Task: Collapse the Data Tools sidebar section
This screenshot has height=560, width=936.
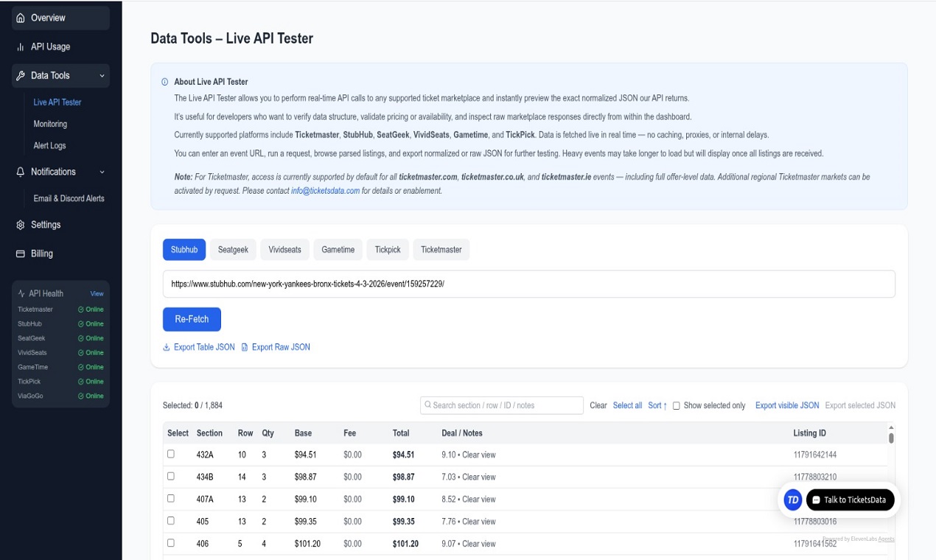Action: [x=103, y=75]
